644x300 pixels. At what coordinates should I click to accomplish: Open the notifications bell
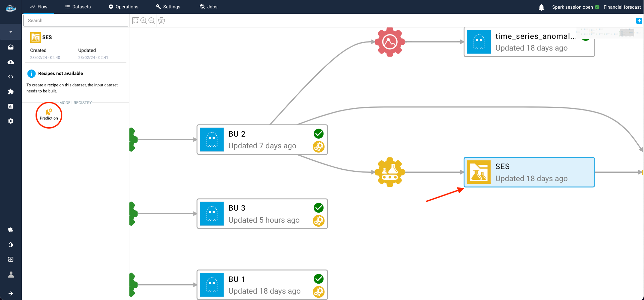click(x=541, y=7)
